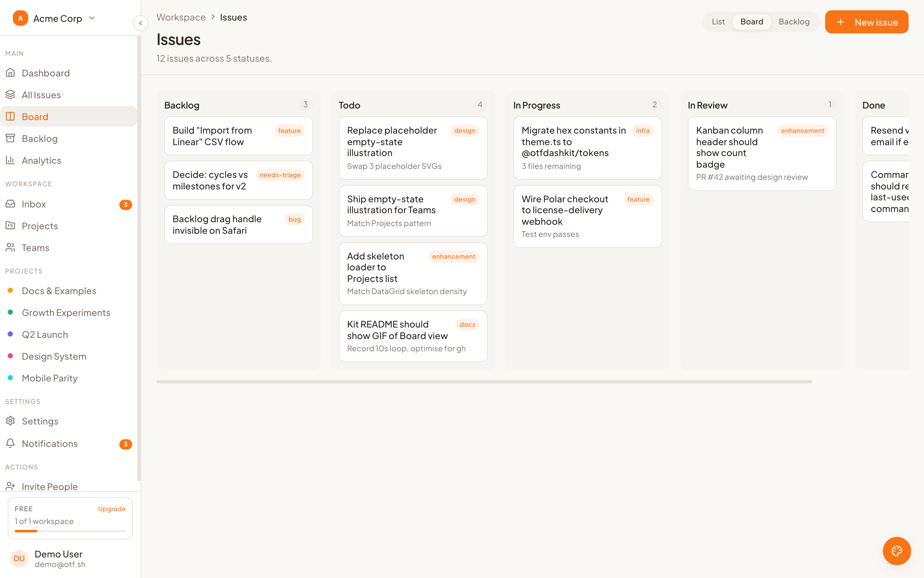Collapse the sidebar with the chevron button

pos(141,23)
